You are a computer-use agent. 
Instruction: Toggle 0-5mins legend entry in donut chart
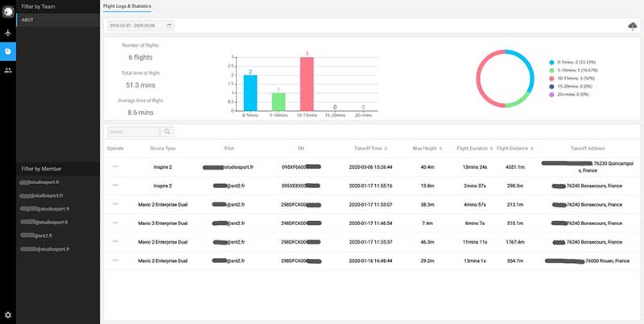click(572, 63)
